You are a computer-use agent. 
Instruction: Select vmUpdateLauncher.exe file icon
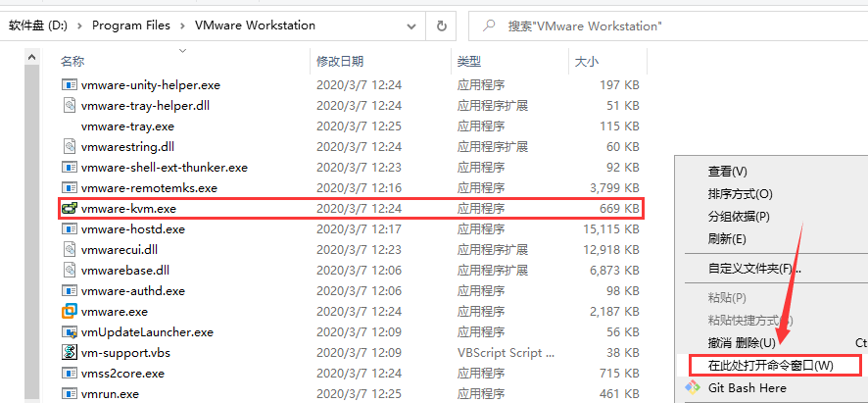(69, 332)
